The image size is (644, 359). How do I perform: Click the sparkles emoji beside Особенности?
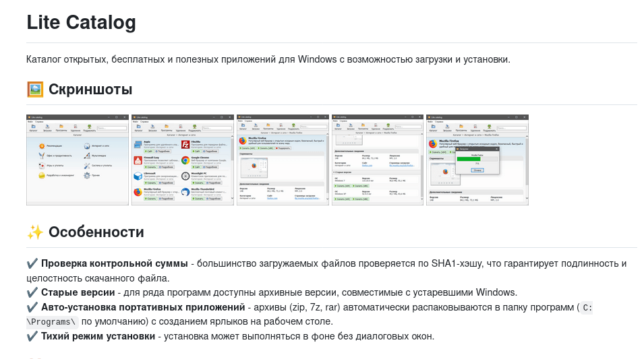pos(35,232)
